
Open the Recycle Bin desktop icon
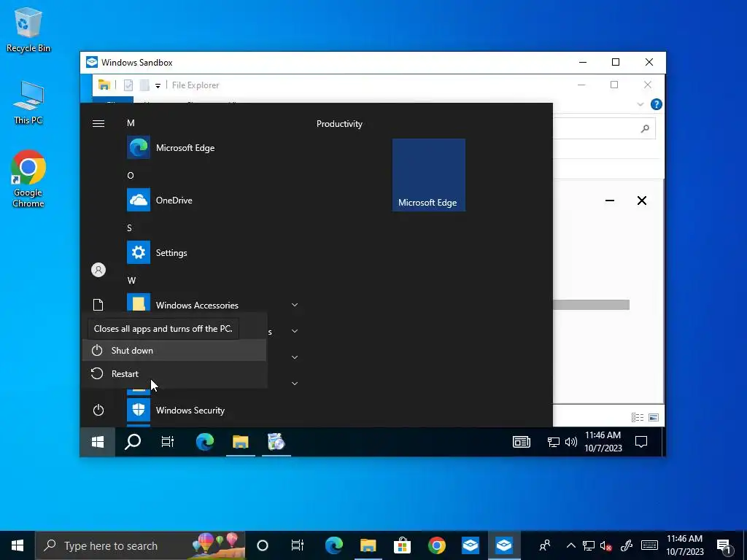pos(28,30)
